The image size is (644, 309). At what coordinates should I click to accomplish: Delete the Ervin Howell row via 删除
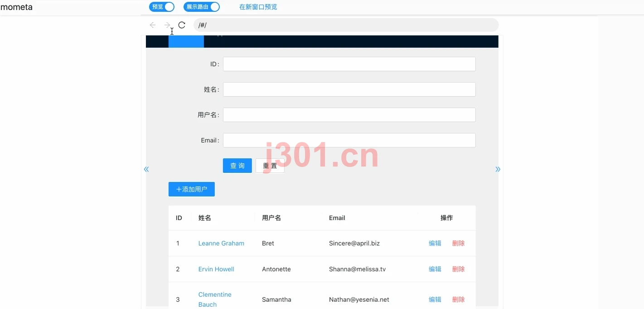[459, 269]
